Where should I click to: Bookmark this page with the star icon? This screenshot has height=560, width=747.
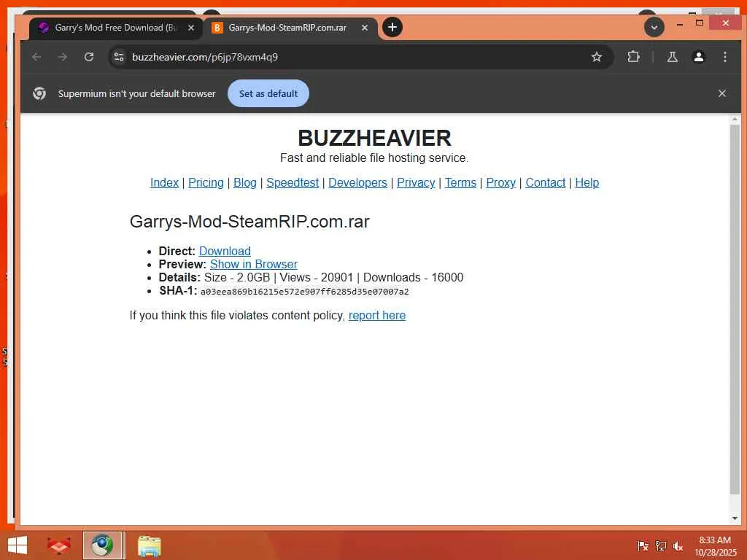[x=597, y=57]
